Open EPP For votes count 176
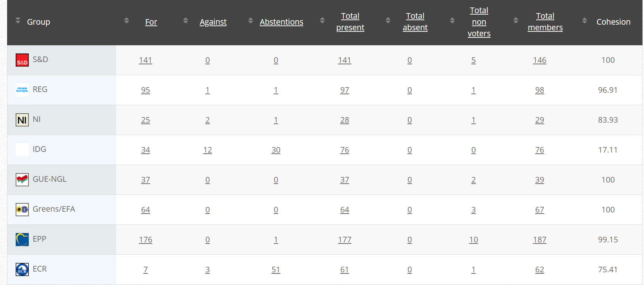 pos(146,240)
